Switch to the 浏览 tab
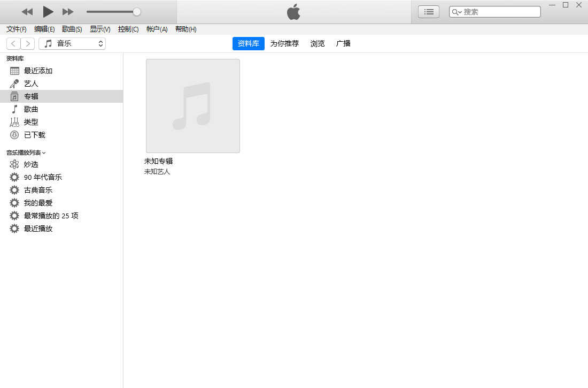The height and width of the screenshot is (388, 588). (x=317, y=43)
